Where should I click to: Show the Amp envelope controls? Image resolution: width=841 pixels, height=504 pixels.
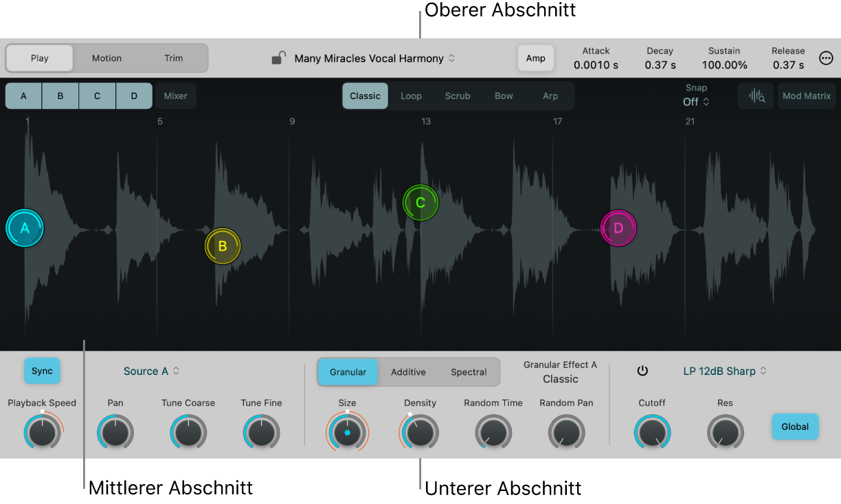[536, 58]
